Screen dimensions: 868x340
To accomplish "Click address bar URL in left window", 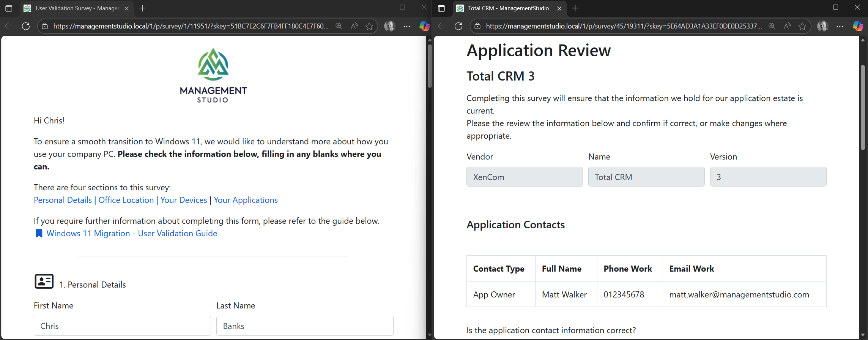I will tap(191, 26).
